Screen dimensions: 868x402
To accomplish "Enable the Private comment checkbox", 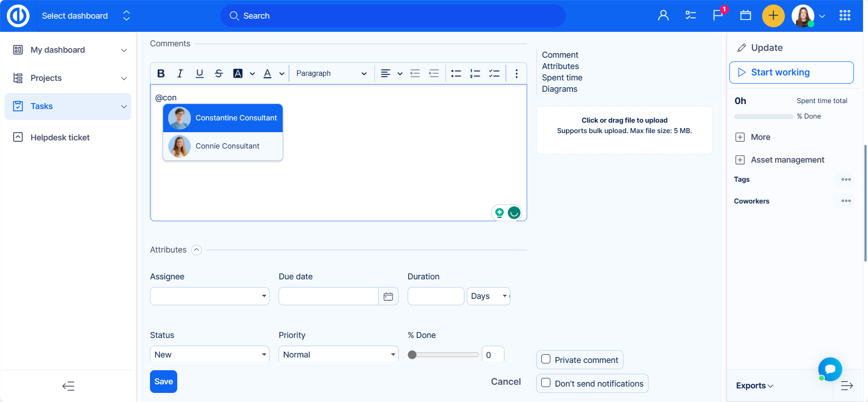I will point(546,359).
